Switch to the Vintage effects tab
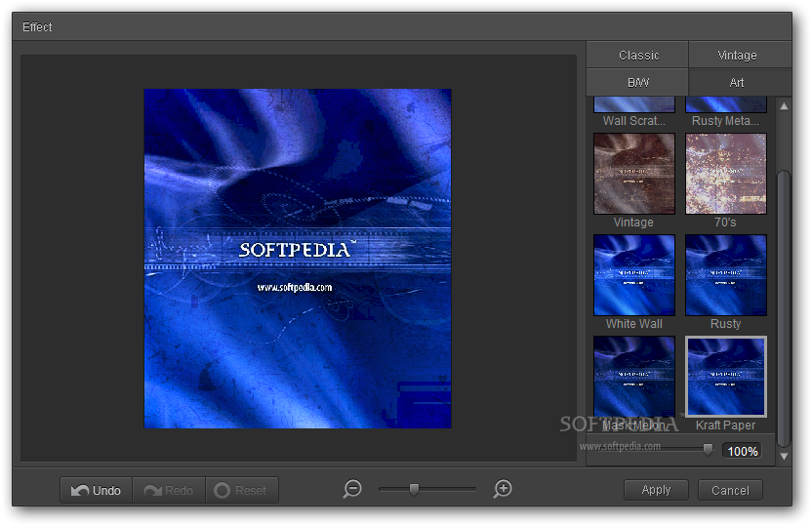This screenshot has height=526, width=812. tap(740, 55)
